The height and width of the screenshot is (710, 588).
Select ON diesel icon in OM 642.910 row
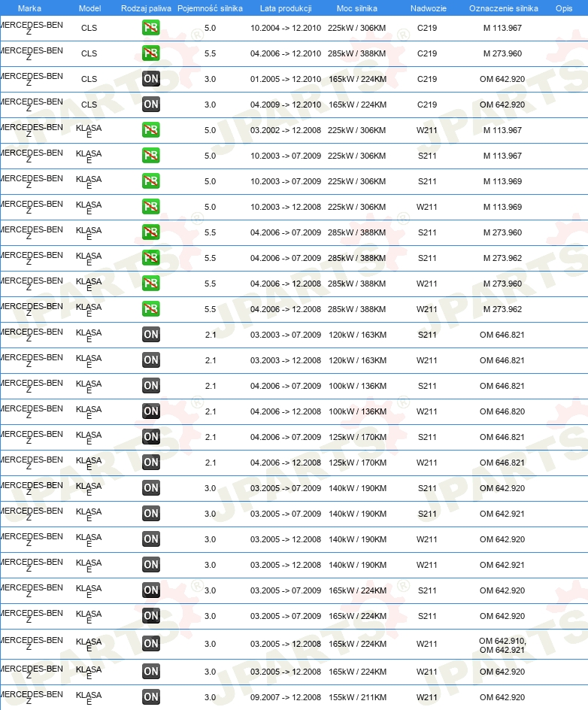[x=150, y=644]
